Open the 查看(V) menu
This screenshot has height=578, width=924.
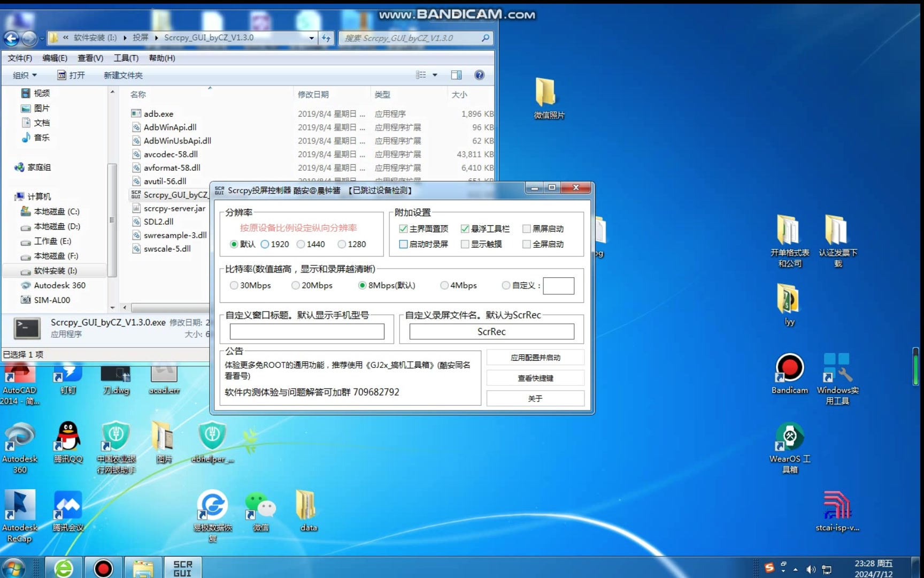pos(90,58)
